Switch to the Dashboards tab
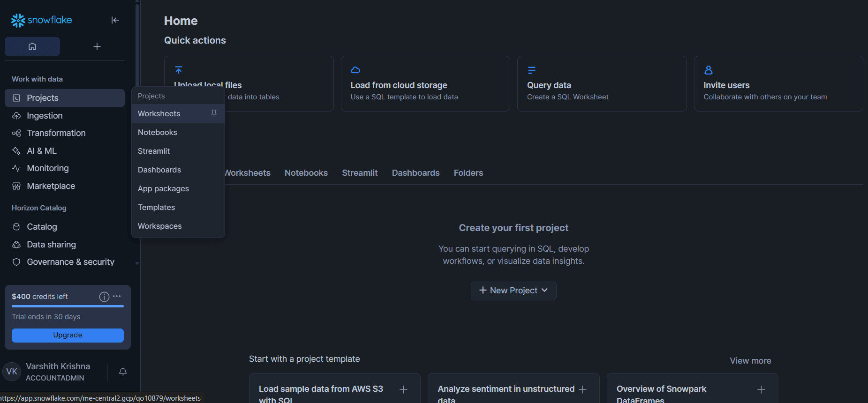This screenshot has height=403, width=868. (416, 173)
